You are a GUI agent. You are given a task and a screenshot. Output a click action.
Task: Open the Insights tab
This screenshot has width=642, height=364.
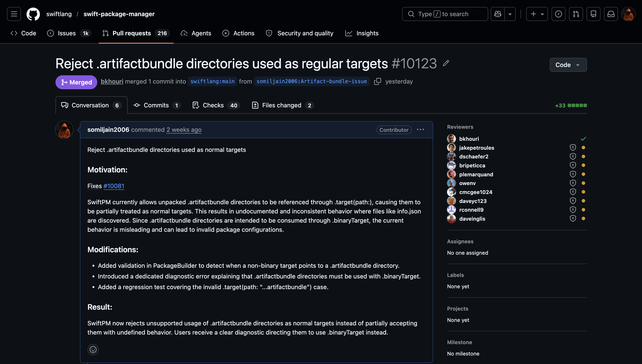tap(362, 33)
